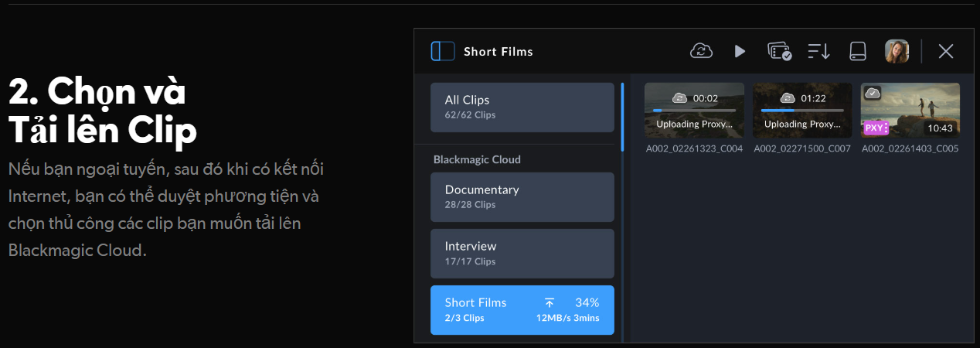The height and width of the screenshot is (348, 980).
Task: Open the sort order icon
Action: pos(818,51)
